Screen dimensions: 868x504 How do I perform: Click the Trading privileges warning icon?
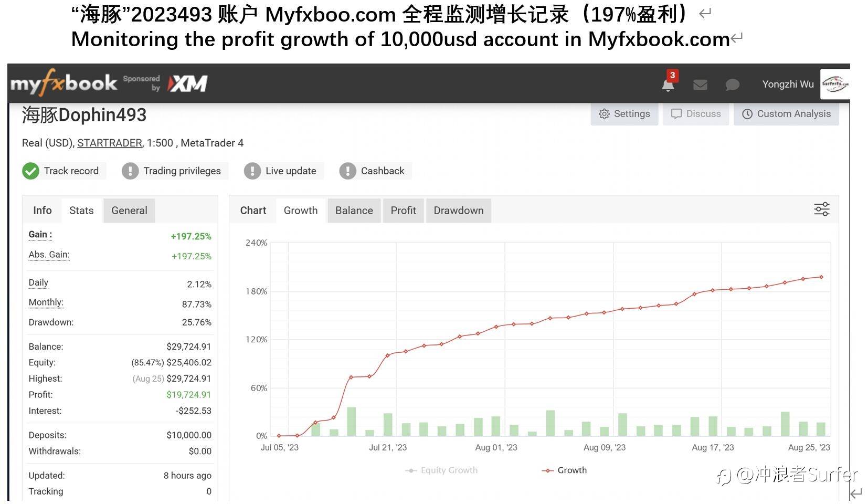tap(130, 171)
